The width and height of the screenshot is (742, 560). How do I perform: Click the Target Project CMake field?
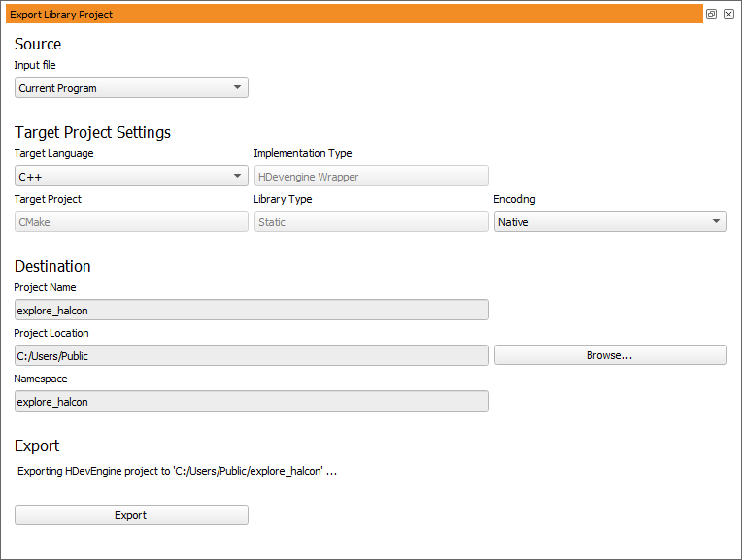click(131, 222)
